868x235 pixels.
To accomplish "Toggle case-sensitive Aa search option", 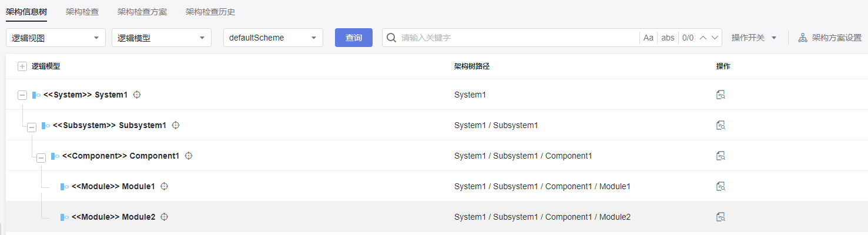I will (648, 38).
